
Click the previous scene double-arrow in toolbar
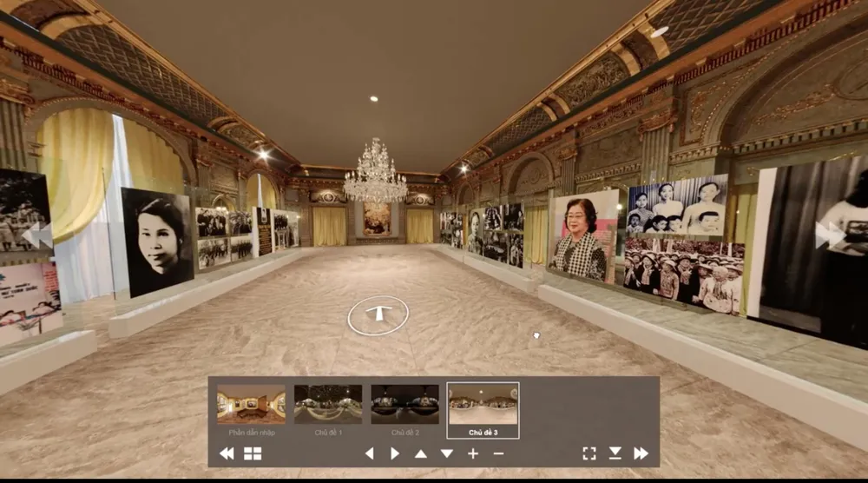coord(227,453)
